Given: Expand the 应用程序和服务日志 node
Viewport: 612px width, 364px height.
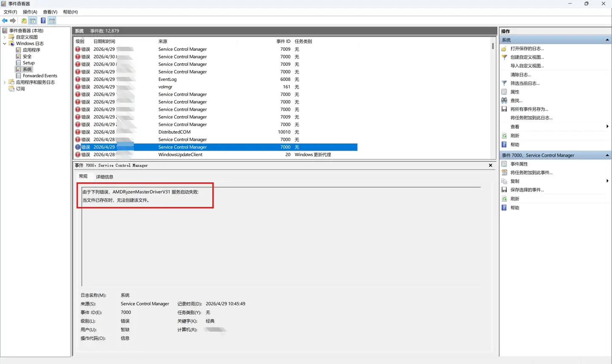Looking at the screenshot, I should pyautogui.click(x=5, y=82).
